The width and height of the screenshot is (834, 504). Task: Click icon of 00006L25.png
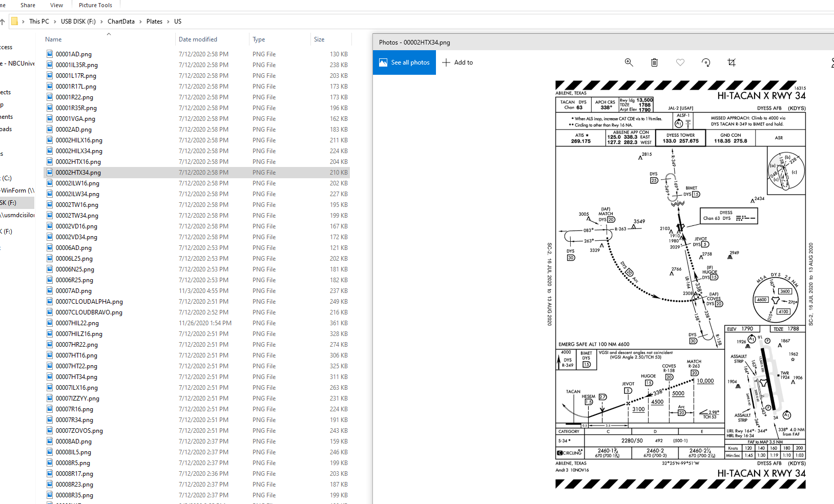pyautogui.click(x=50, y=259)
